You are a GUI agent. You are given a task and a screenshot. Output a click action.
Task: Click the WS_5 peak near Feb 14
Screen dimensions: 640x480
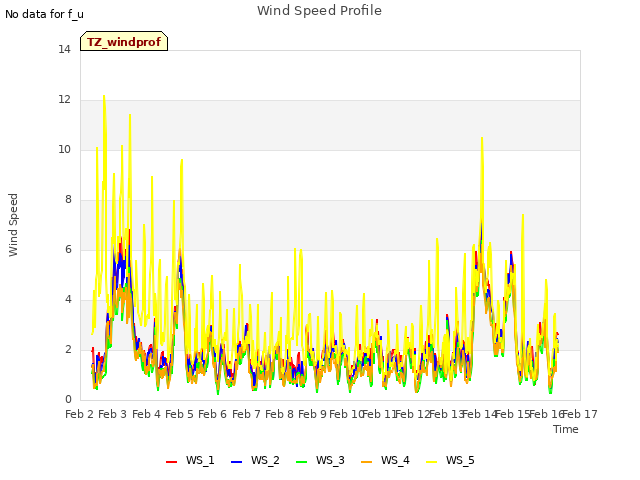(x=482, y=139)
